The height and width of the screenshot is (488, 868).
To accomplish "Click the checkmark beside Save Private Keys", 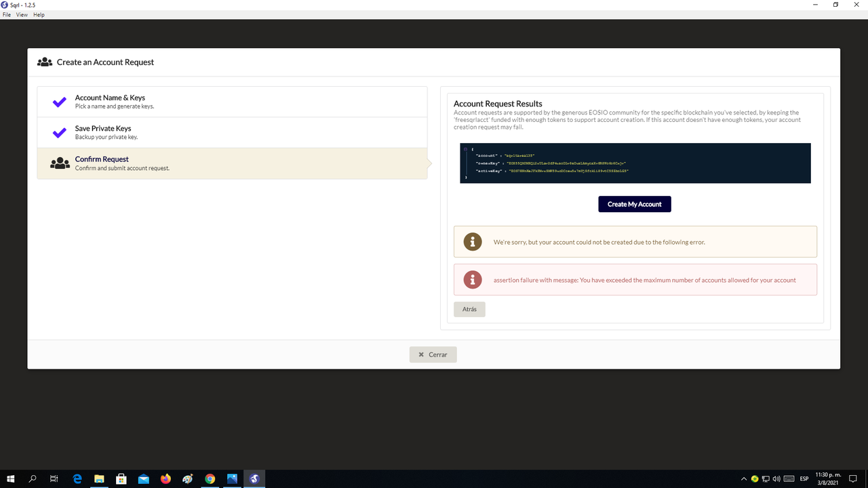I will [60, 133].
